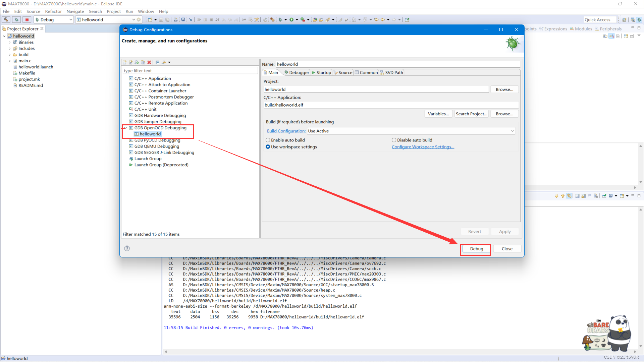Click Filter launch configurations icon
The image size is (644, 362).
pyautogui.click(x=164, y=62)
